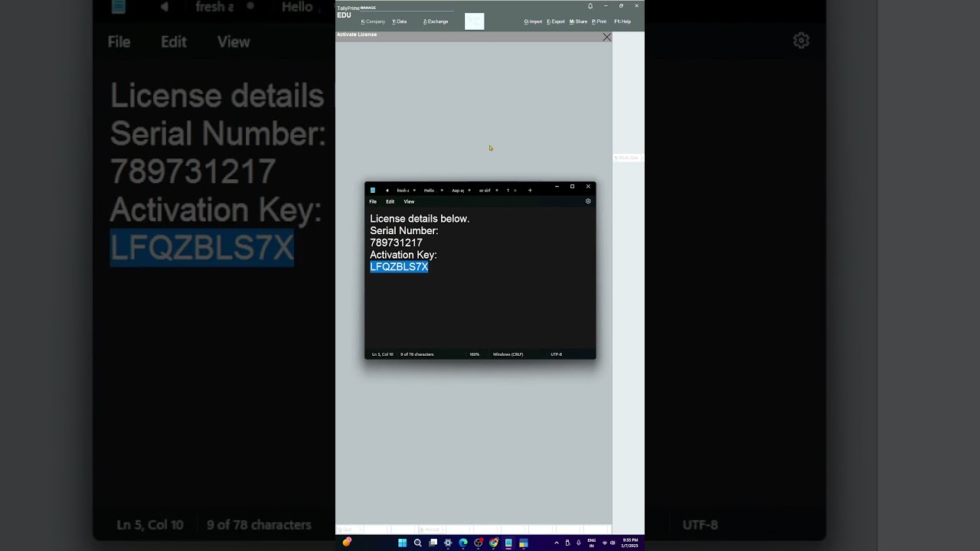Close the Activate License screen
This screenshot has height=551, width=980.
click(607, 37)
